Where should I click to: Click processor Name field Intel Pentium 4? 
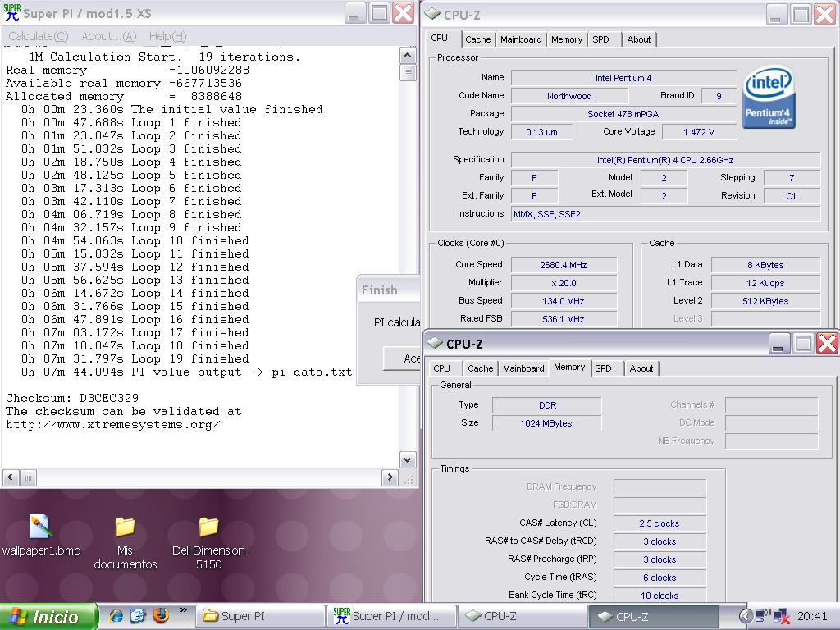623,78
